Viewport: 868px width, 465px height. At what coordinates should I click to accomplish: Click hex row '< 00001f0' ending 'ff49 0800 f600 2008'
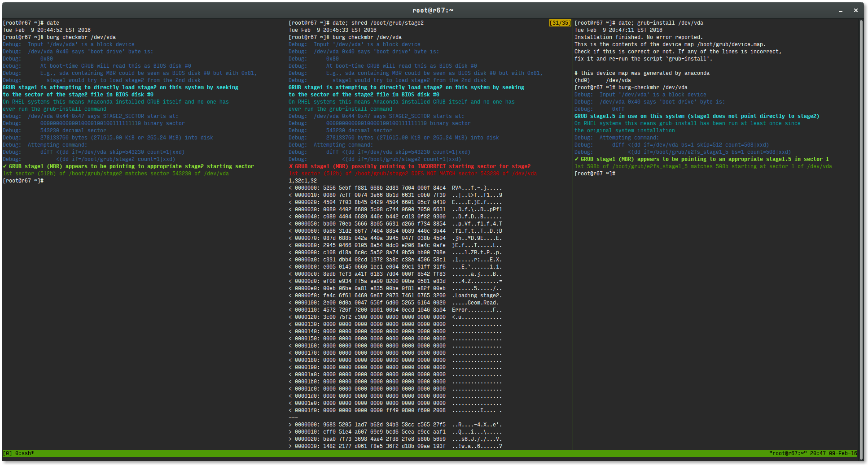point(395,410)
